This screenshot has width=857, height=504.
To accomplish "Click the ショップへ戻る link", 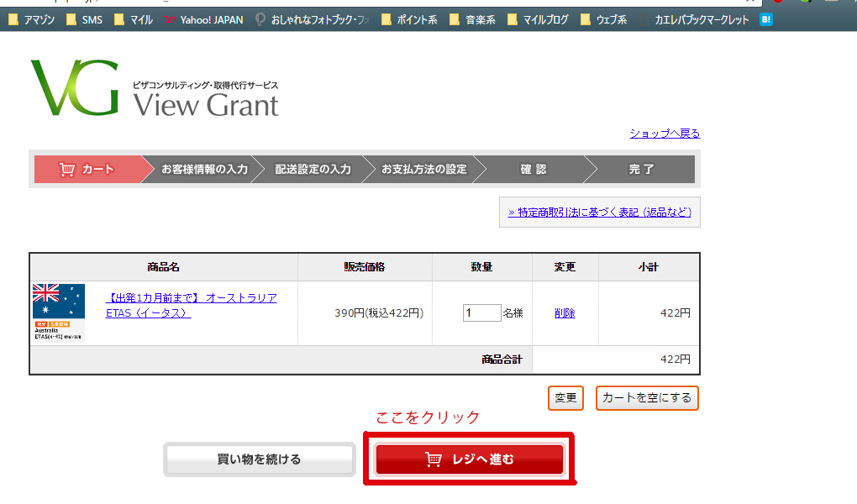I will (665, 134).
